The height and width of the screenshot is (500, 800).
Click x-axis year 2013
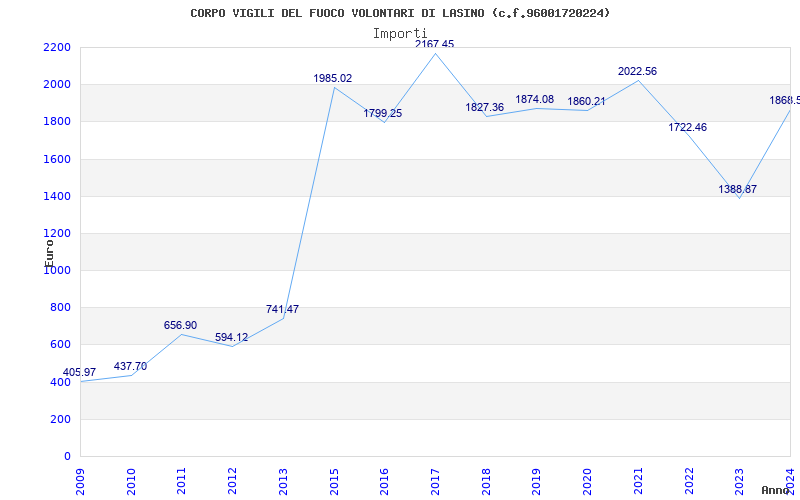click(x=283, y=482)
